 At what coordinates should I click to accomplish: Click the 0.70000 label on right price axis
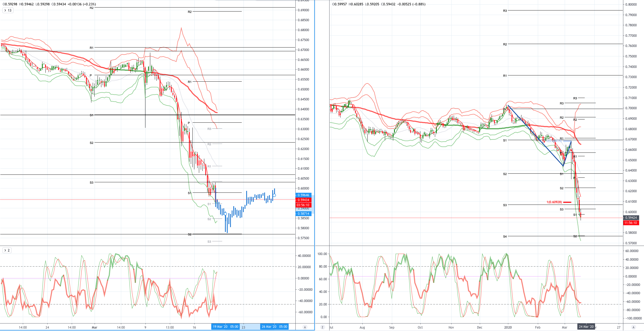click(631, 108)
